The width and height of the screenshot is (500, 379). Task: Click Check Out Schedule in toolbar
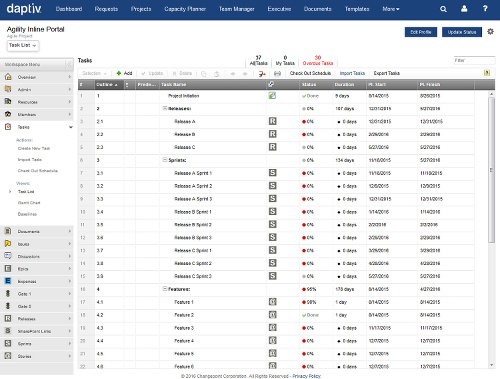[x=310, y=73]
